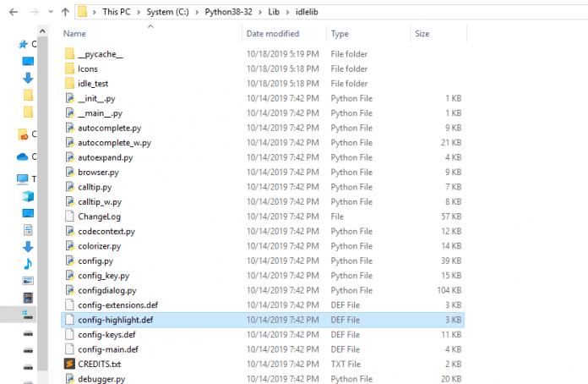The width and height of the screenshot is (588, 384).
Task: Sort by Date modified column header
Action: (272, 34)
